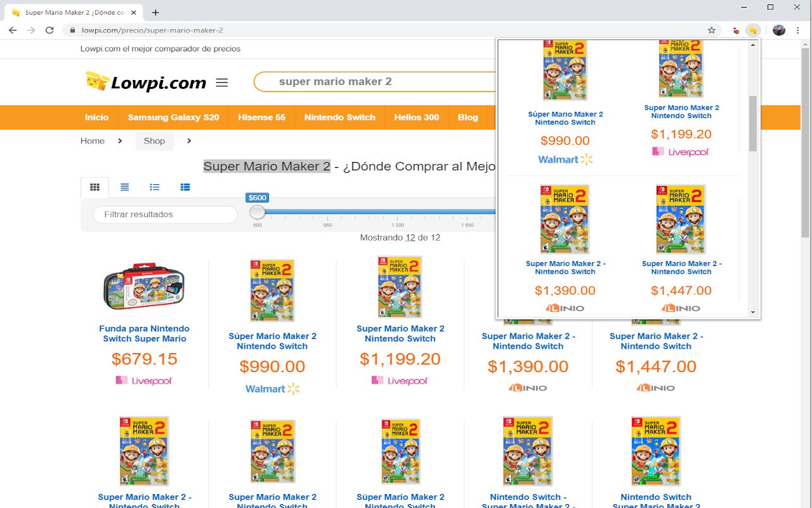Viewport: 812px width, 508px height.
Task: Click $1,199.20 price in extension popup
Action: (x=681, y=134)
